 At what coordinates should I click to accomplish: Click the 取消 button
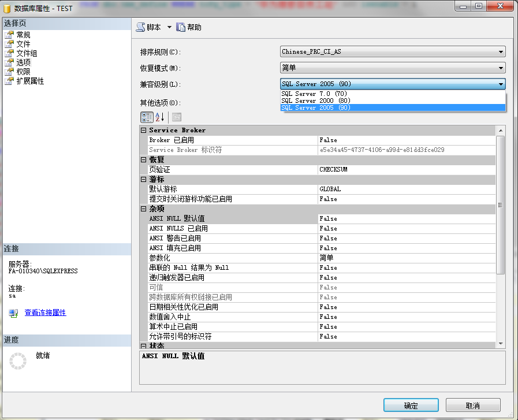tap(473, 405)
